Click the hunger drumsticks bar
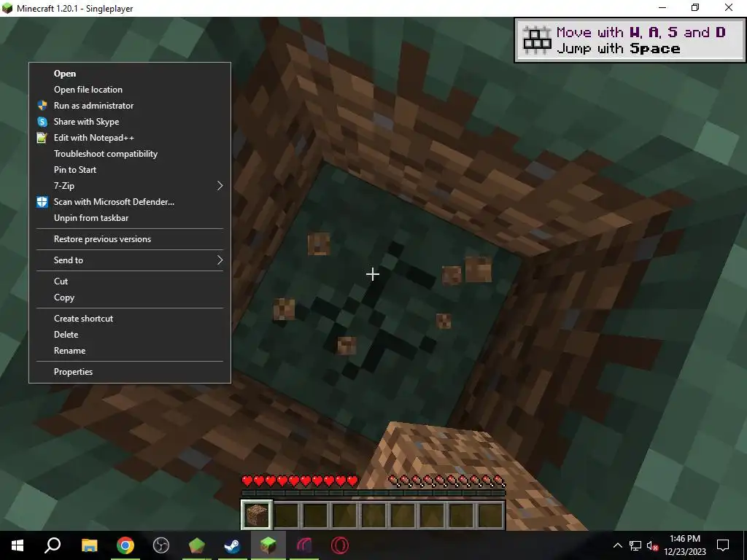The width and height of the screenshot is (747, 560). pyautogui.click(x=447, y=481)
